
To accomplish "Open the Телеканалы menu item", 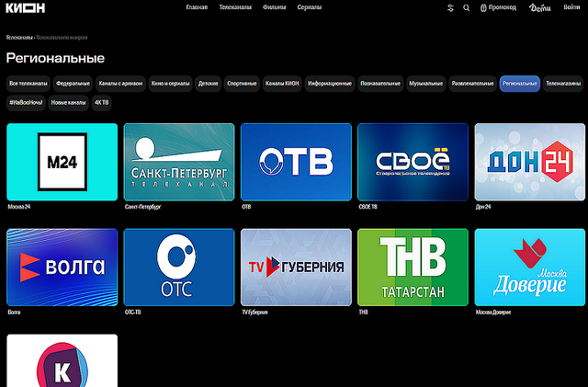I will (x=235, y=7).
